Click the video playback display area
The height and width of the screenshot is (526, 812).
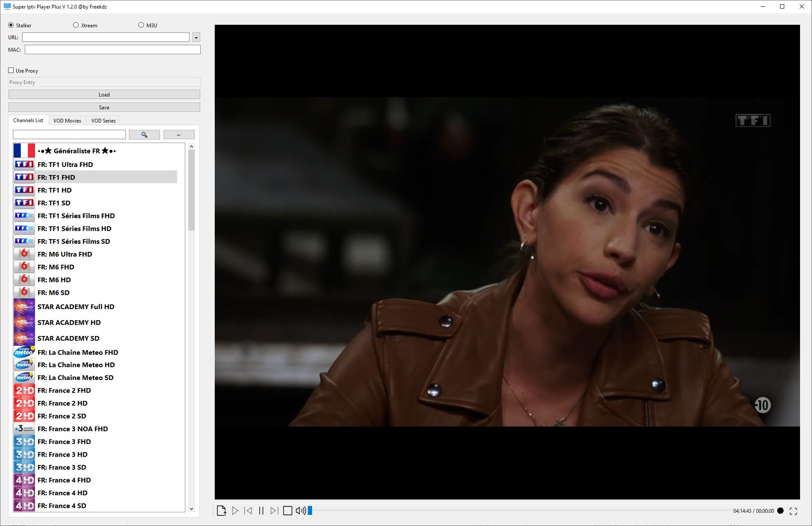click(x=507, y=262)
